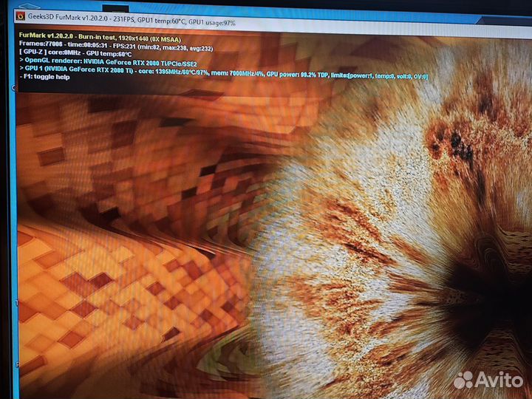Image resolution: width=532 pixels, height=399 pixels.
Task: Click the [GPU-Z] core and temp line
Action: [x=74, y=52]
